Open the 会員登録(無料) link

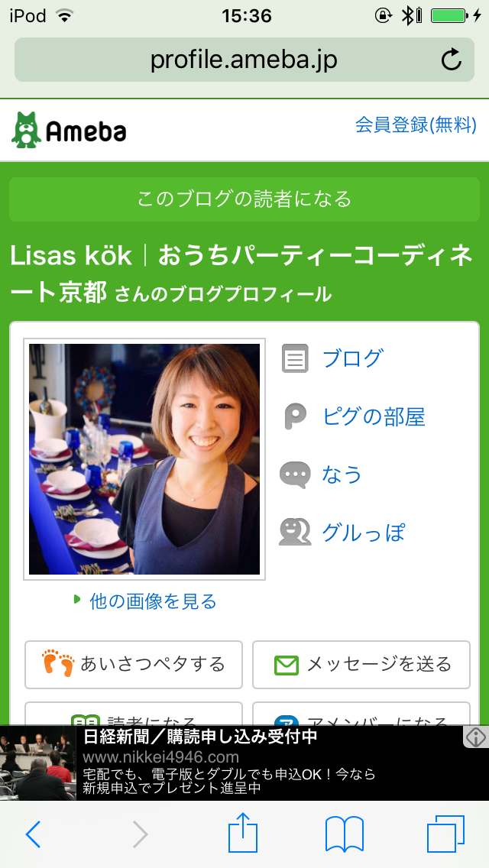coord(416,125)
